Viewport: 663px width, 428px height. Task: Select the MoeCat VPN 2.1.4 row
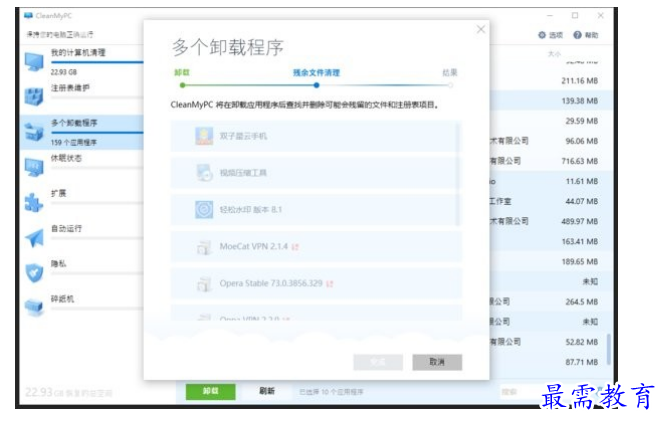[315, 247]
